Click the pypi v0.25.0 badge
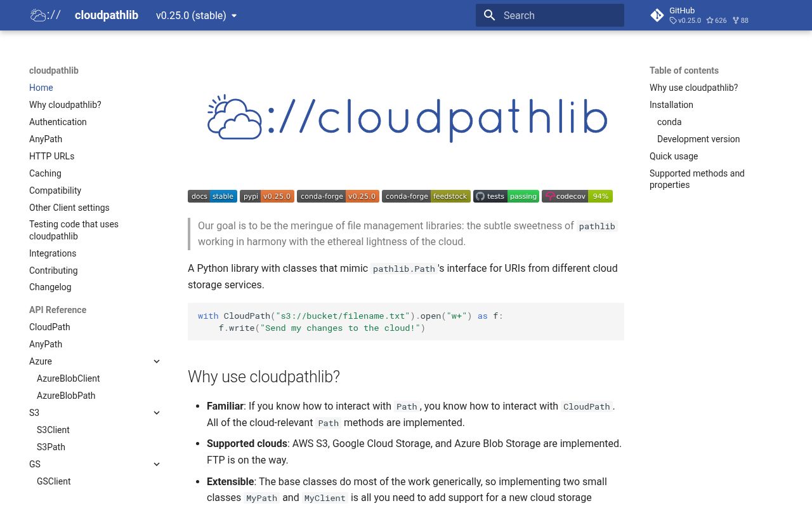 point(267,196)
